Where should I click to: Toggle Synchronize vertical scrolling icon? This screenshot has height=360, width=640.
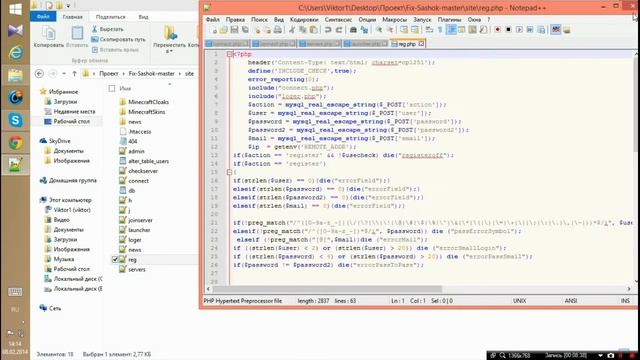point(404,30)
